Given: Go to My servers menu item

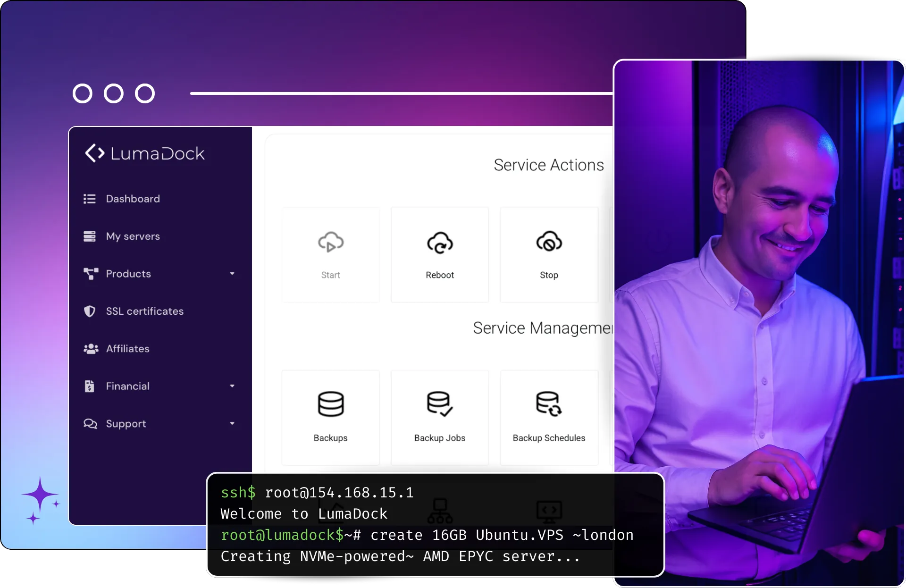Looking at the screenshot, I should pos(133,236).
